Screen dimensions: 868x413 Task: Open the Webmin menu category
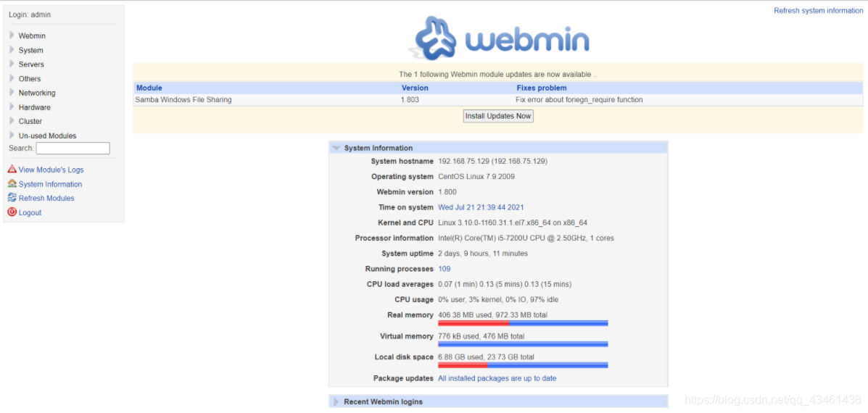pos(32,36)
